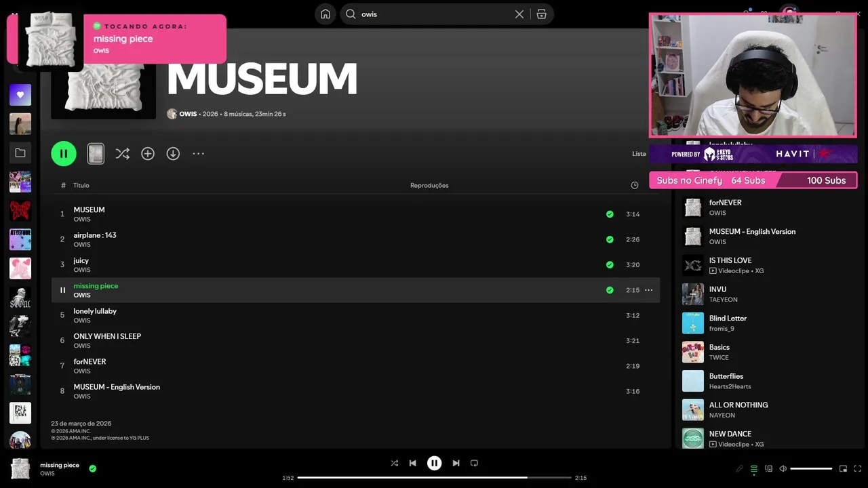Sort by duration clock icon header
Viewport: 868px width, 488px height.
(x=635, y=185)
